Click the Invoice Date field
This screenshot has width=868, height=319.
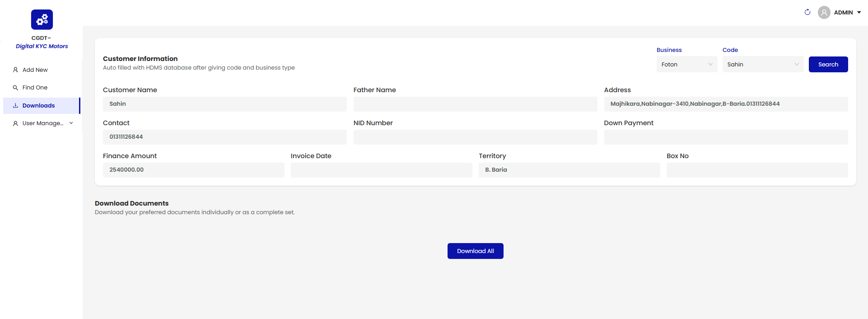coord(381,170)
